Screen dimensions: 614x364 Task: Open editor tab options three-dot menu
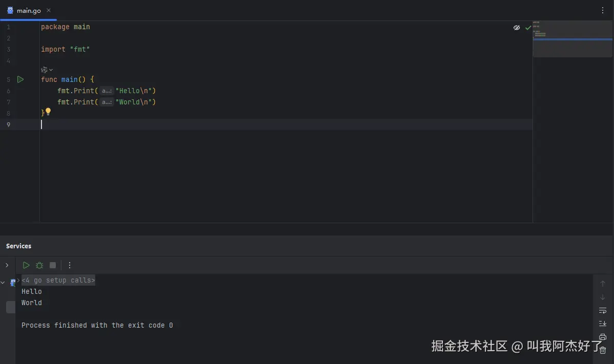coord(603,11)
